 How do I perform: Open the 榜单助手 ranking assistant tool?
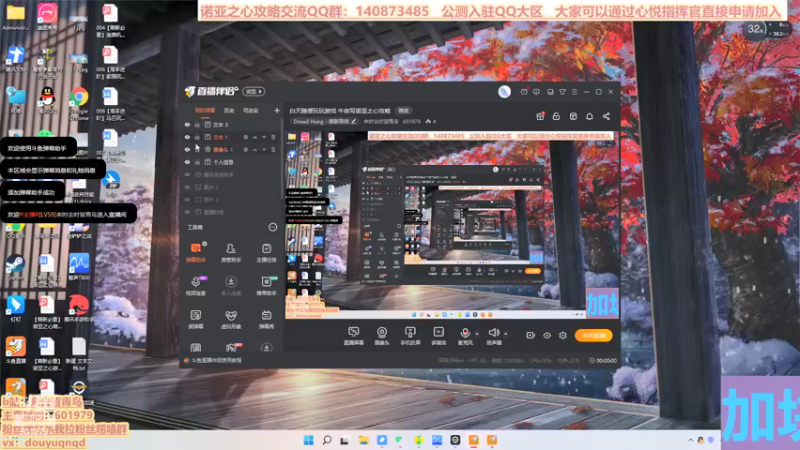[266, 286]
